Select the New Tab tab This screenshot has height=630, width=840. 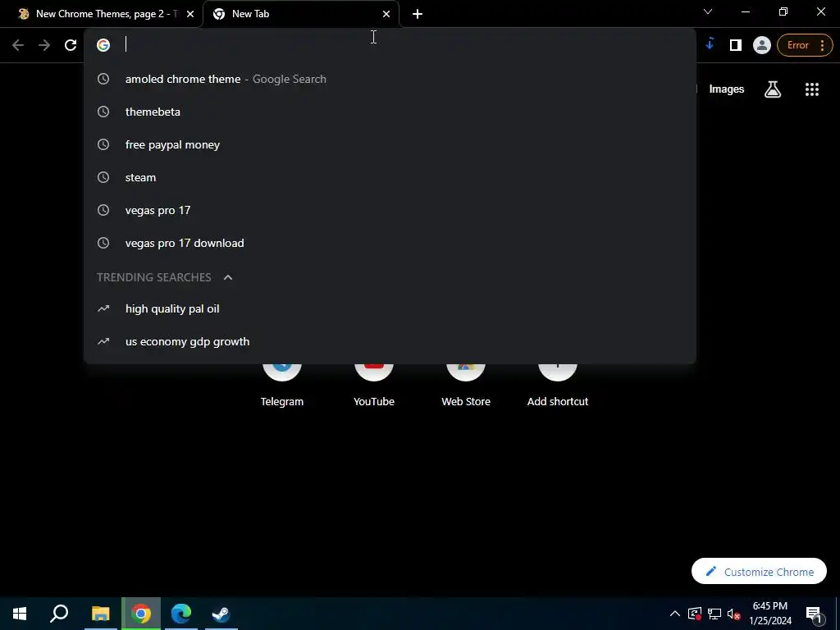pyautogui.click(x=300, y=14)
